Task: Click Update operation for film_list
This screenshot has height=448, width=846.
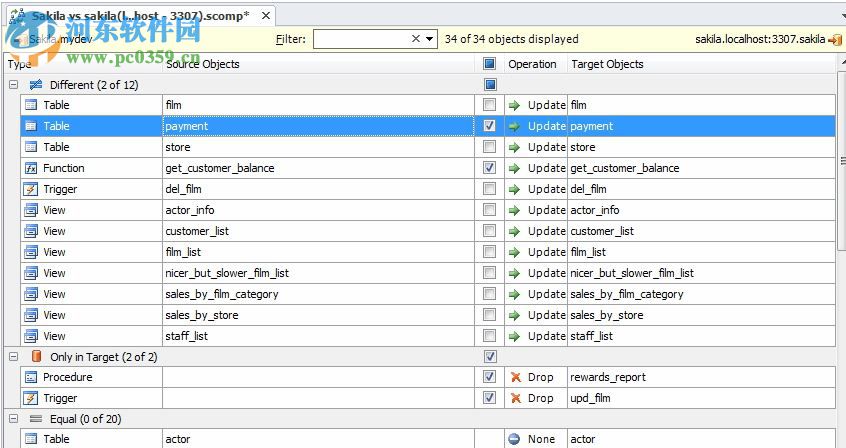Action: click(x=547, y=252)
